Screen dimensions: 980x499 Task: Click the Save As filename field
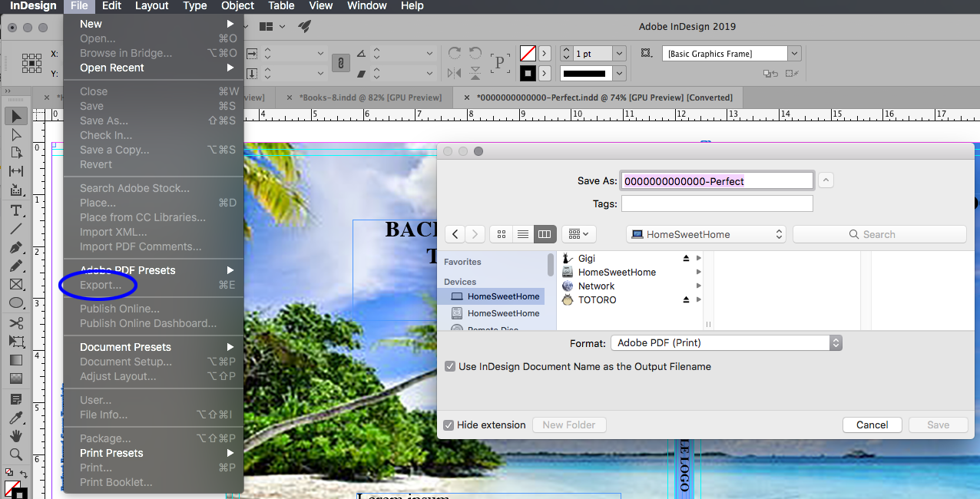[x=717, y=181]
